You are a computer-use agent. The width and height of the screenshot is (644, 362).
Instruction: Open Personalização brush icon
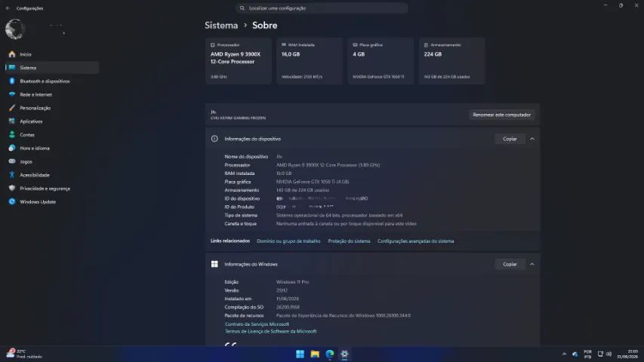pos(12,108)
